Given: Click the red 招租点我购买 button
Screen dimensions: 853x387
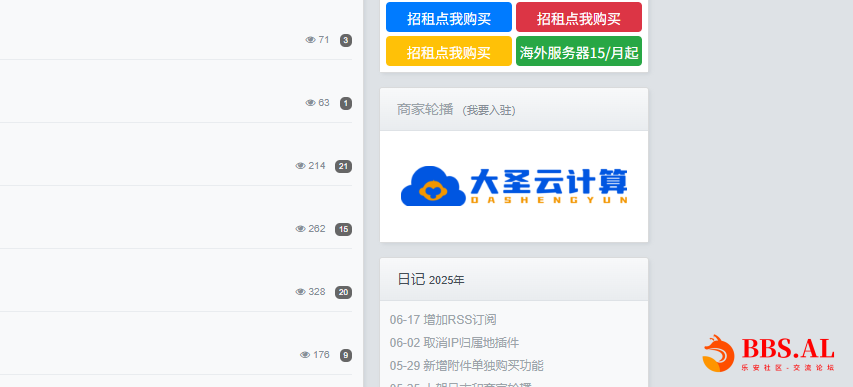Looking at the screenshot, I should point(579,17).
